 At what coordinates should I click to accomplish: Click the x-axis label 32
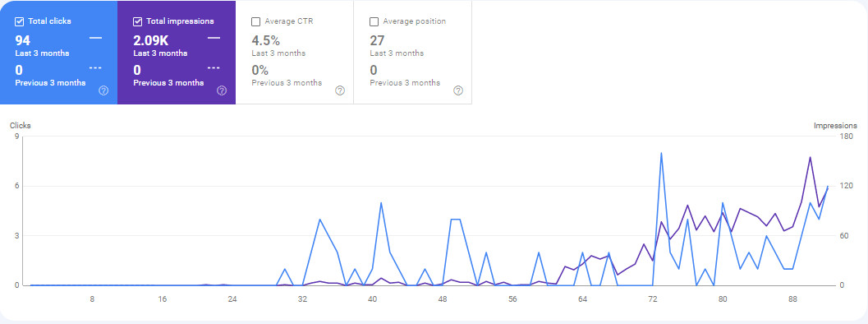pos(302,299)
